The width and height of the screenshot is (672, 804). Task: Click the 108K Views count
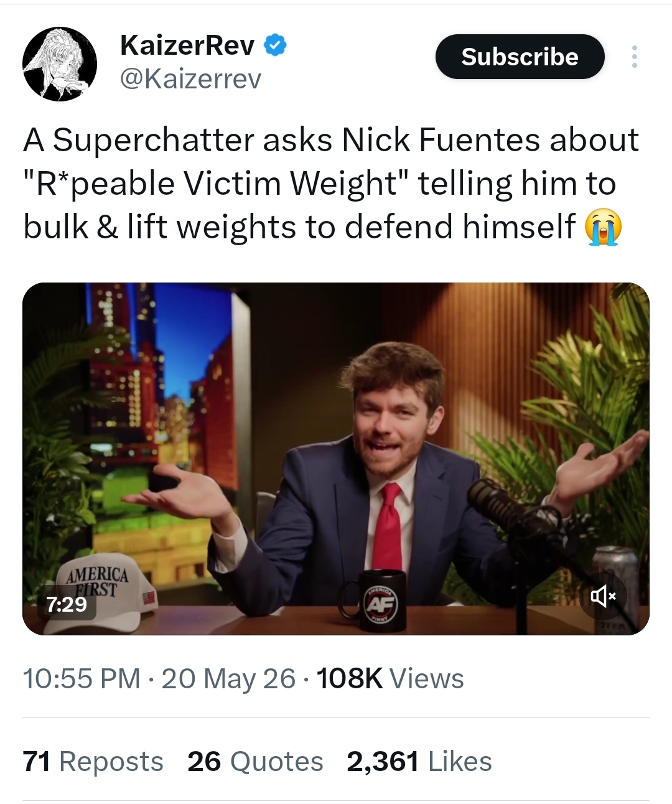click(390, 678)
